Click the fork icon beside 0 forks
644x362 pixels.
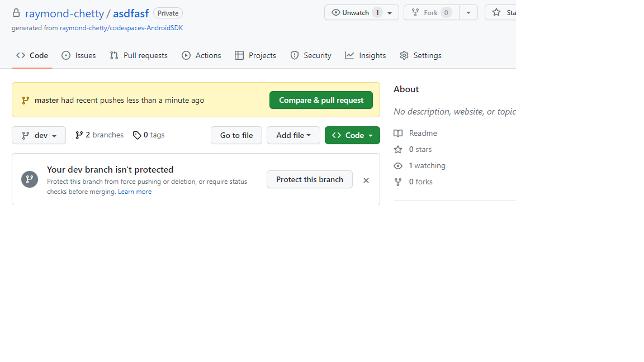pos(397,182)
